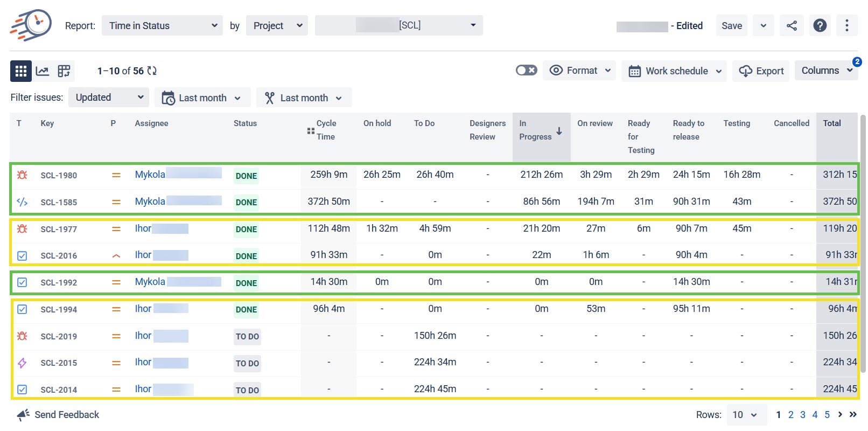Image resolution: width=868 pixels, height=431 pixels.
Task: Open the help question mark icon
Action: (x=820, y=25)
